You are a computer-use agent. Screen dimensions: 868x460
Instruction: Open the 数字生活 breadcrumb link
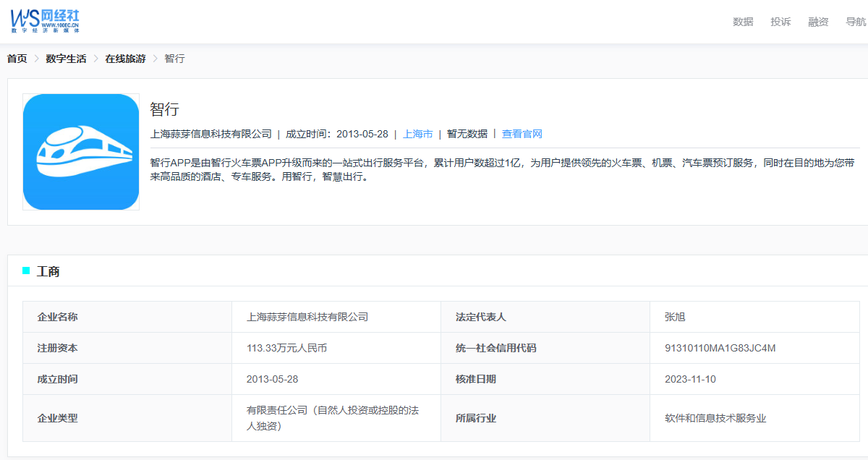point(66,59)
